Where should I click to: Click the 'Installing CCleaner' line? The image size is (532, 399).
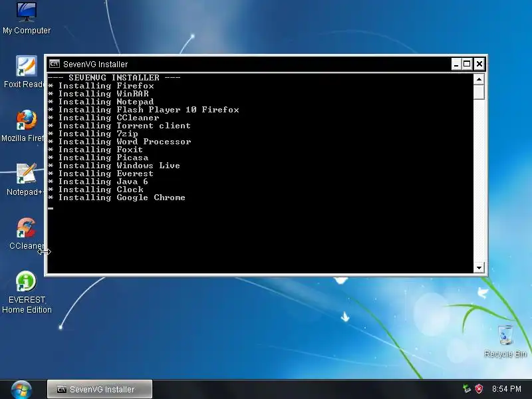coord(104,118)
